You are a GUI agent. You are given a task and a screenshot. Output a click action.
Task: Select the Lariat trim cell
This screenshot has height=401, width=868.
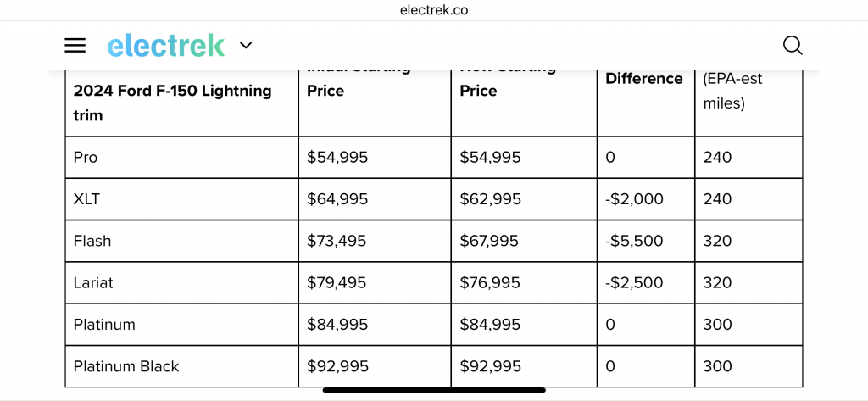pos(181,282)
